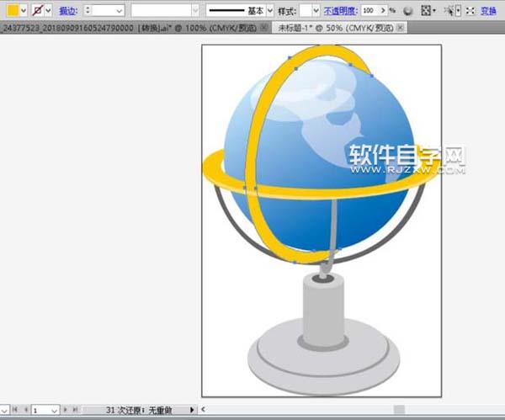Viewport: 505px width, 420px height.
Task: Go to first artboard button
Action: (15, 410)
